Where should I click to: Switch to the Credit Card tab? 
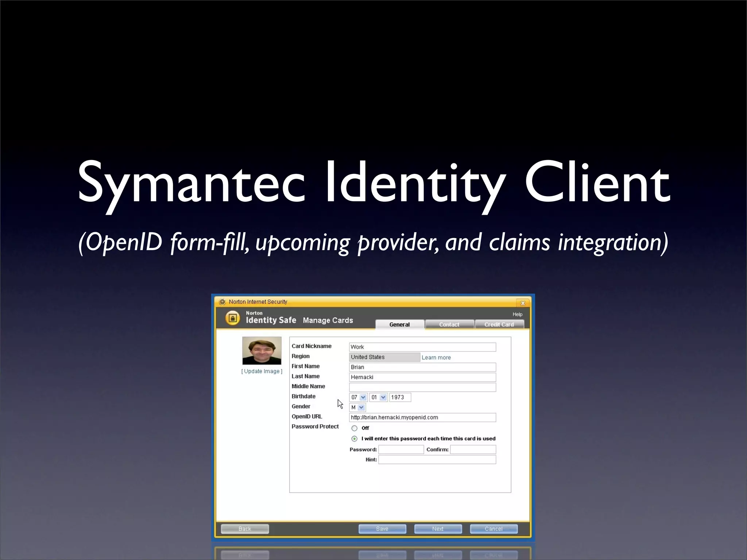coord(499,324)
